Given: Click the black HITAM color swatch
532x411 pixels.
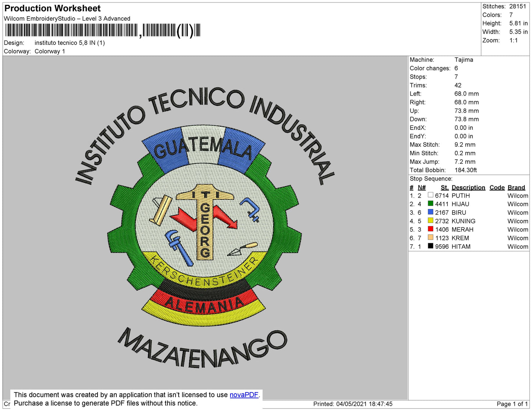Looking at the screenshot, I should coord(430,246).
